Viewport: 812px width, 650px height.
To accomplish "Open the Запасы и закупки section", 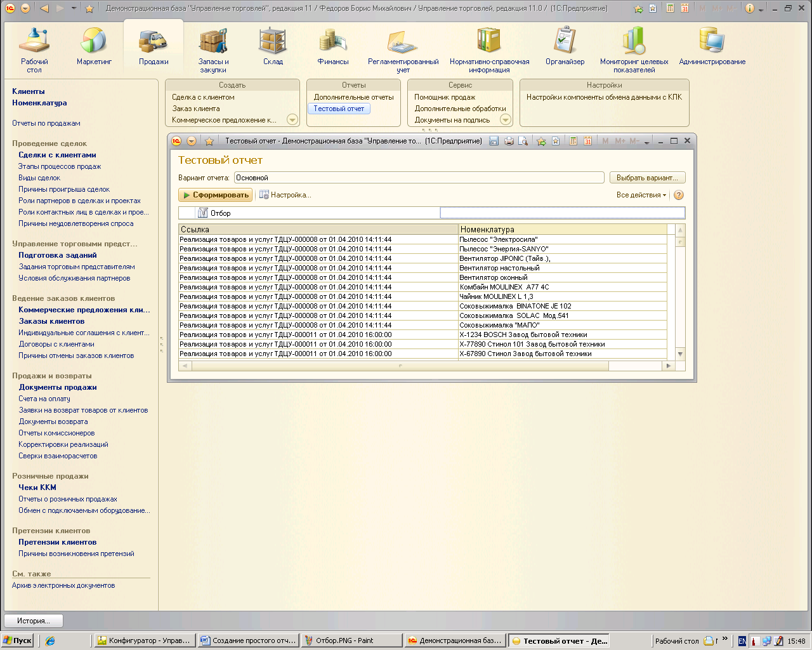I will [213, 50].
